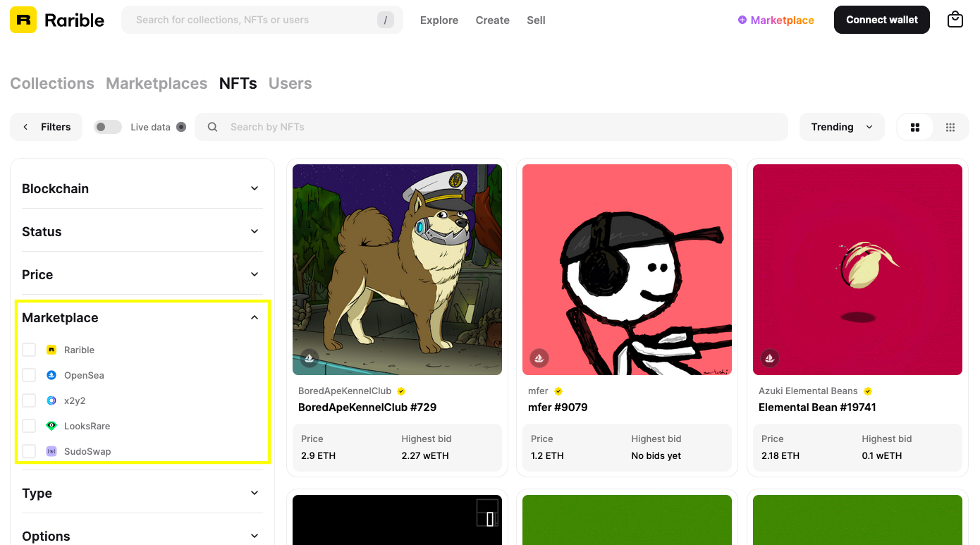This screenshot has height=545, width=980.
Task: Open Elemental Bean #19741 title link
Action: (819, 408)
